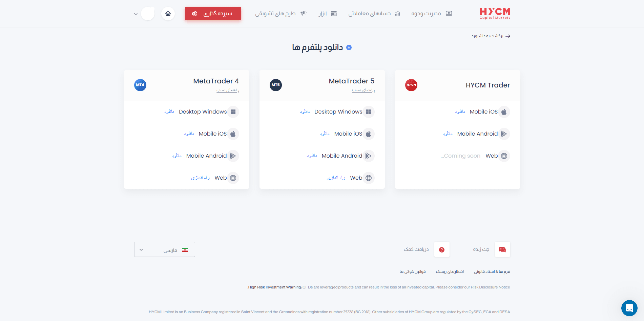644x321 pixels.
Task: Click Apple icon in MetaTrader 4 card
Action: 233,134
